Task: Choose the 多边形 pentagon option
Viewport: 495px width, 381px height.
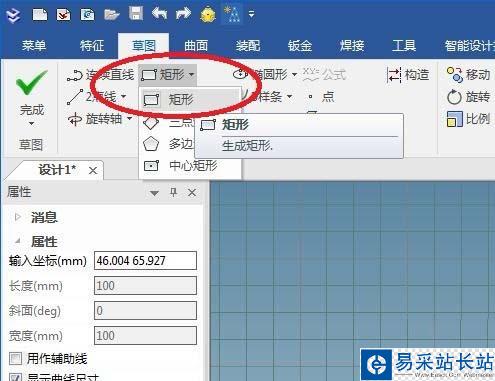Action: [168, 144]
